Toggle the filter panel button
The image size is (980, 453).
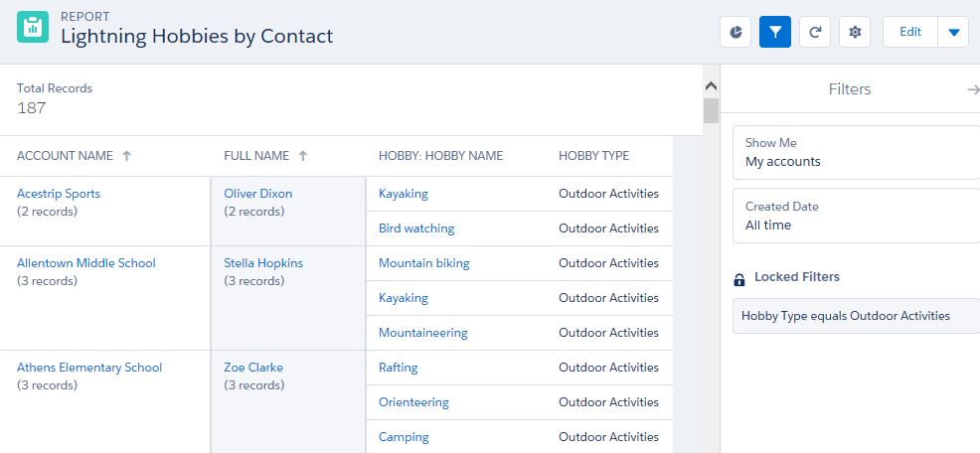pos(775,32)
